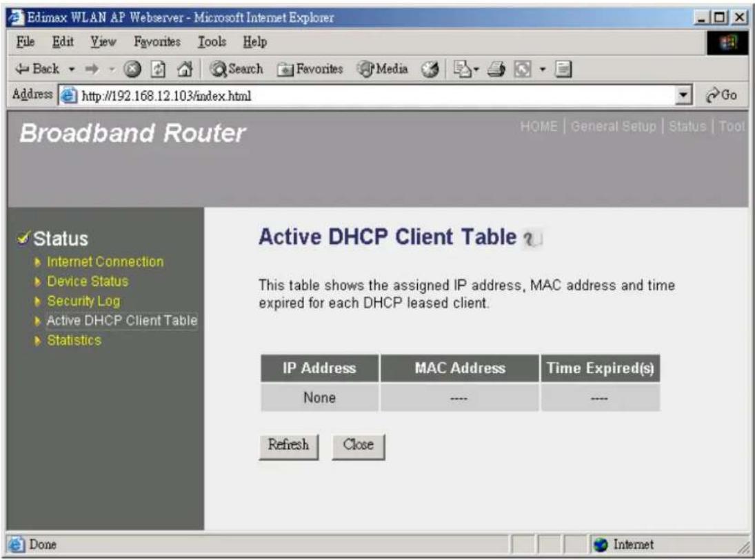
Task: Select Security Log in sidebar
Action: (83, 301)
